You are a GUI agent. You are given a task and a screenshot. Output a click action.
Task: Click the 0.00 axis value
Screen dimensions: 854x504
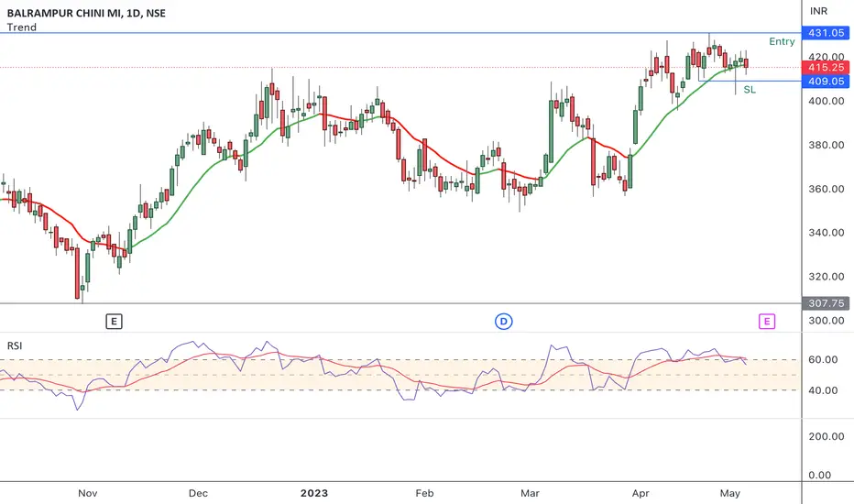820,475
